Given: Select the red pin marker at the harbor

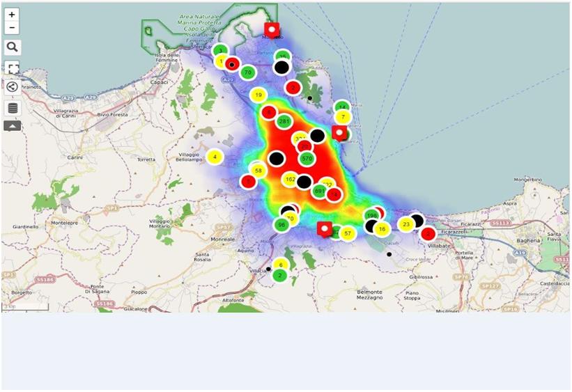Looking at the screenshot, I should pos(339,133).
